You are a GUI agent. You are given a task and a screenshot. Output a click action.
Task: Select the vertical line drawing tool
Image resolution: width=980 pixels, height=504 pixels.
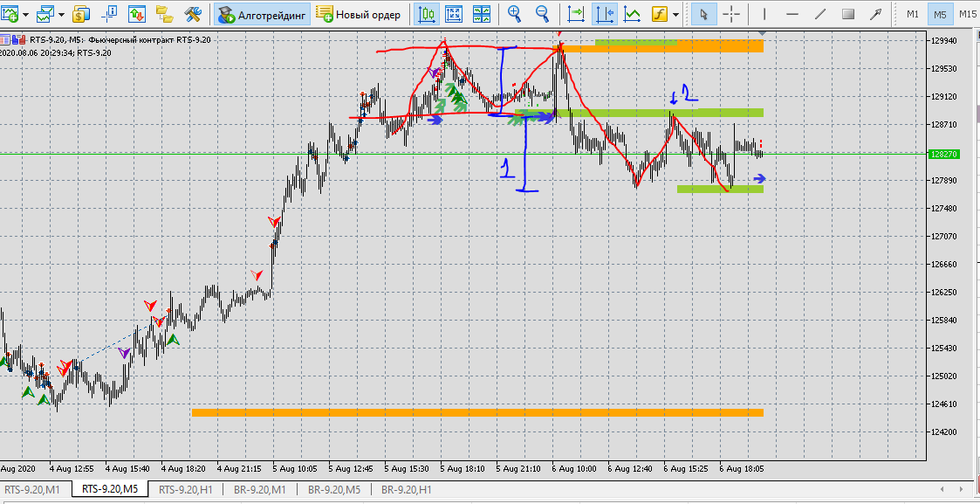click(x=764, y=14)
